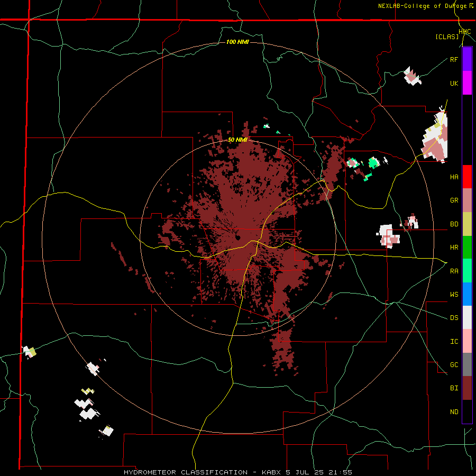
Task: Click the [CLAS] legend header
Action: (x=447, y=37)
